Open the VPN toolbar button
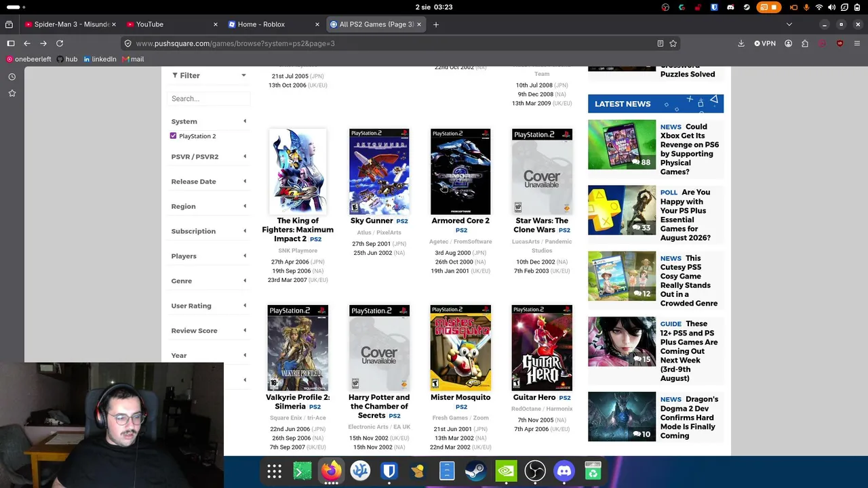Screen dimensions: 868x488 [x=765, y=43]
